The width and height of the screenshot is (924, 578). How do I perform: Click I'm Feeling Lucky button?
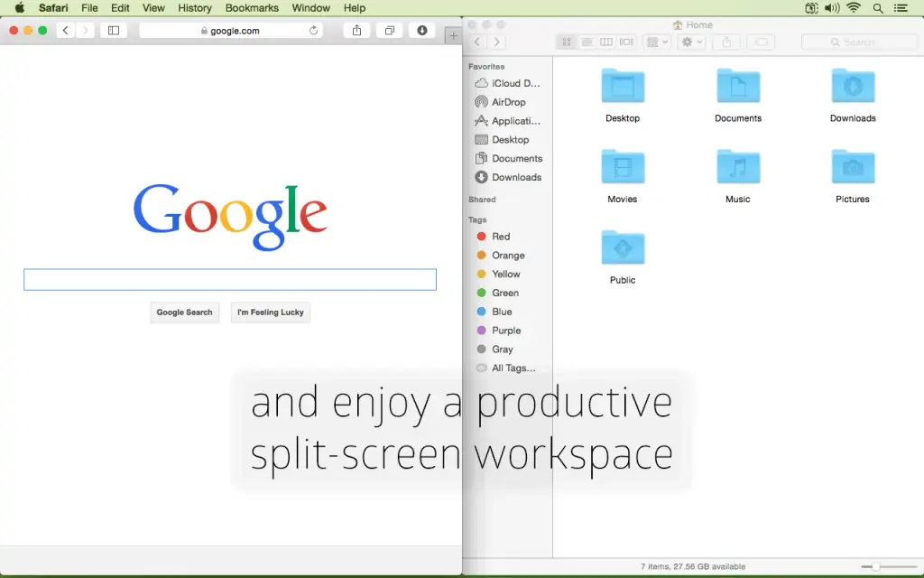(271, 312)
